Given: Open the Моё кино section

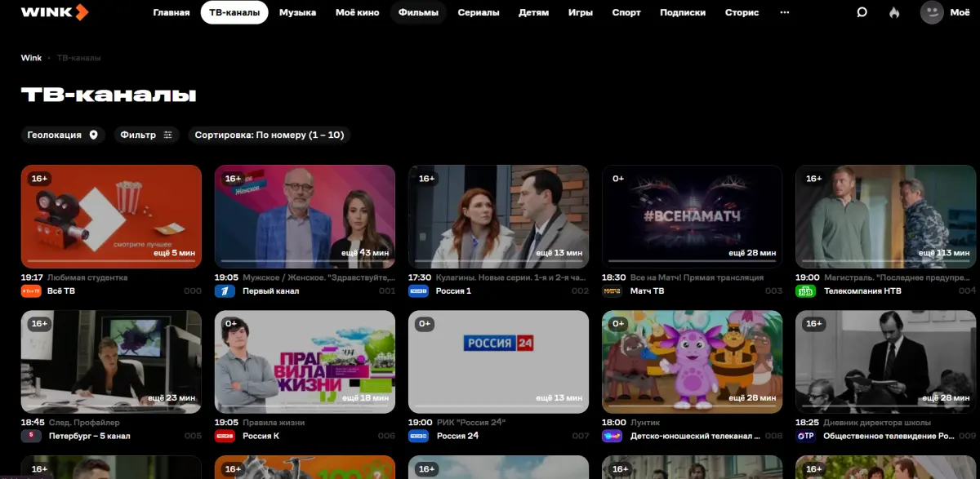Looking at the screenshot, I should (357, 12).
